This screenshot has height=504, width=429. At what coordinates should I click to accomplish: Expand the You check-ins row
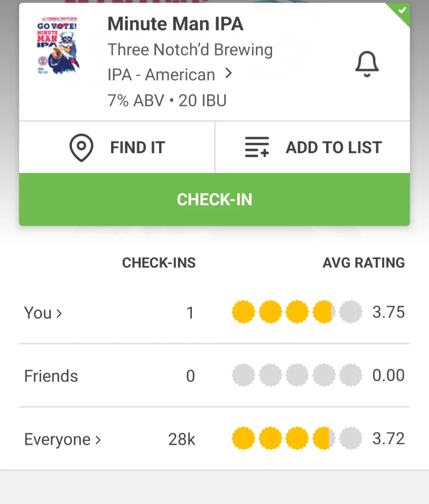click(x=43, y=313)
